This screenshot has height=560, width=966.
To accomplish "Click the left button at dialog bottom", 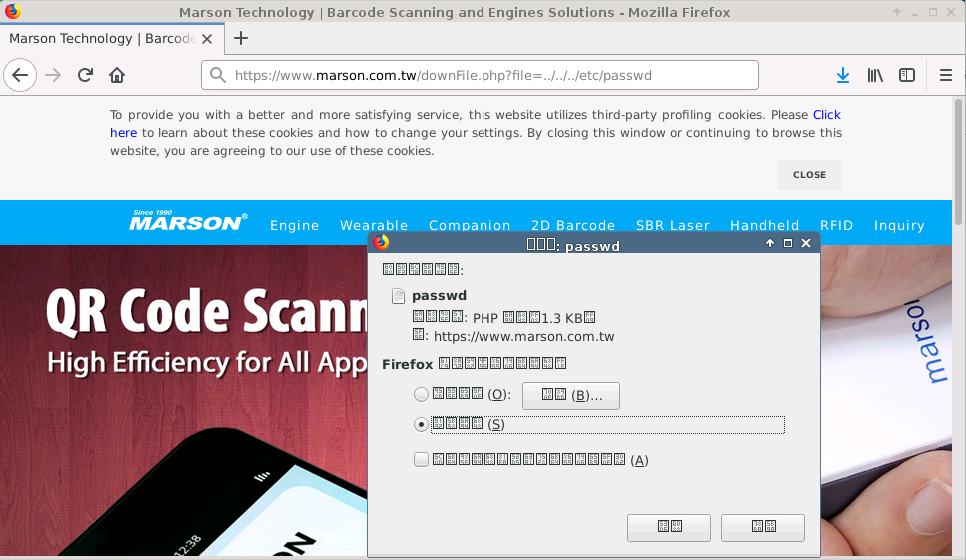I will (669, 527).
